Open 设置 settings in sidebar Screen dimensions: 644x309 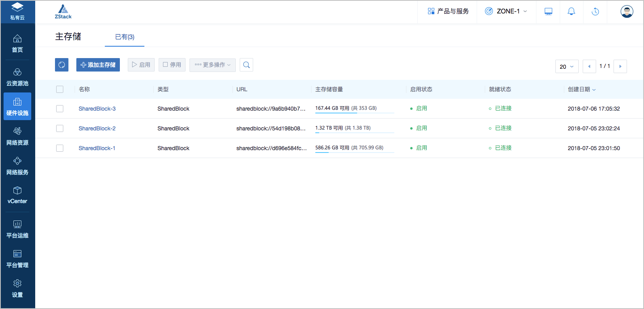pyautogui.click(x=17, y=288)
